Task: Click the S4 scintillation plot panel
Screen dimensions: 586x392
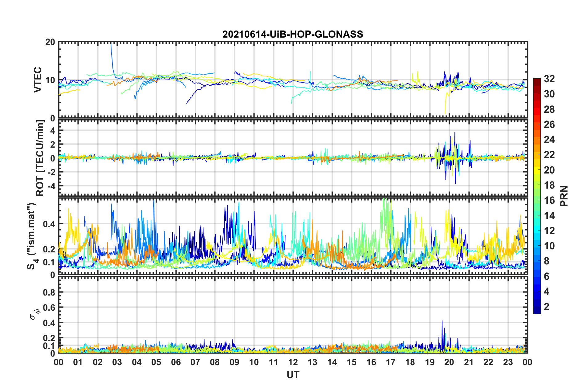Action: point(293,236)
